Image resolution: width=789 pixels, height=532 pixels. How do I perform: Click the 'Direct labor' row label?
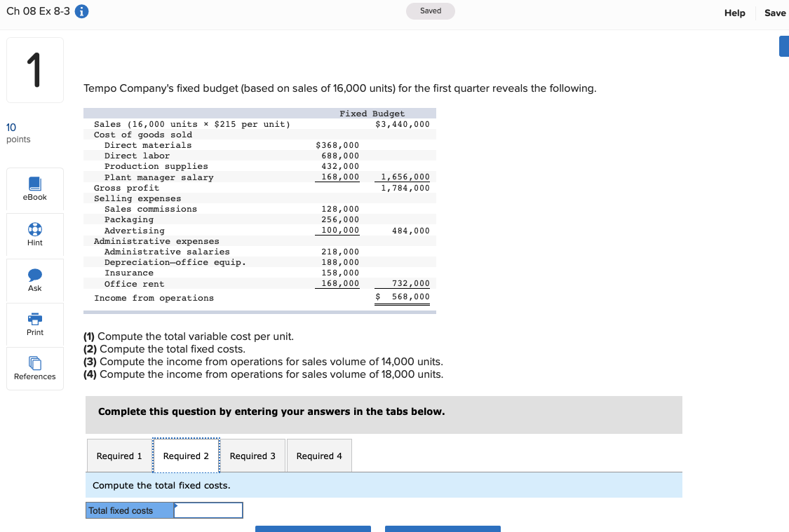137,156
